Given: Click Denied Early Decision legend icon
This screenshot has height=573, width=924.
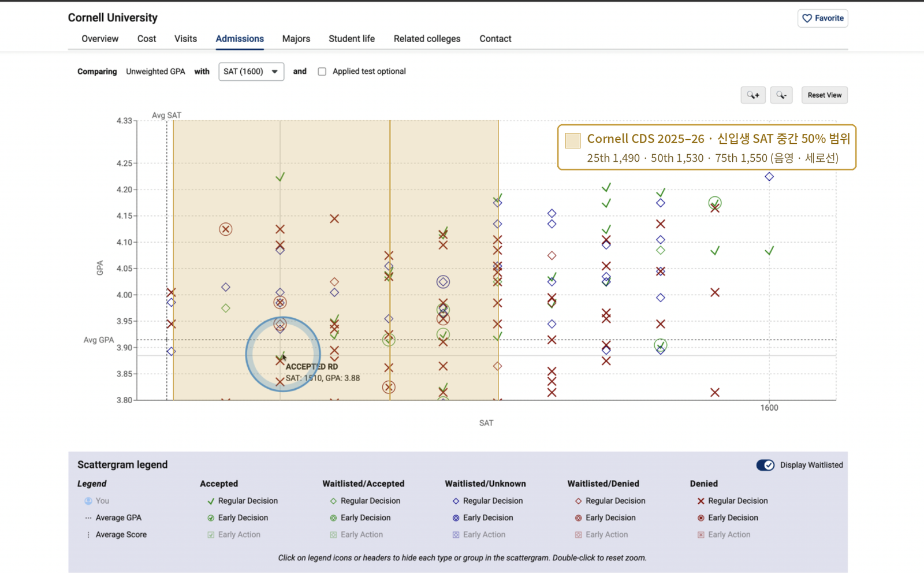Looking at the screenshot, I should [701, 518].
